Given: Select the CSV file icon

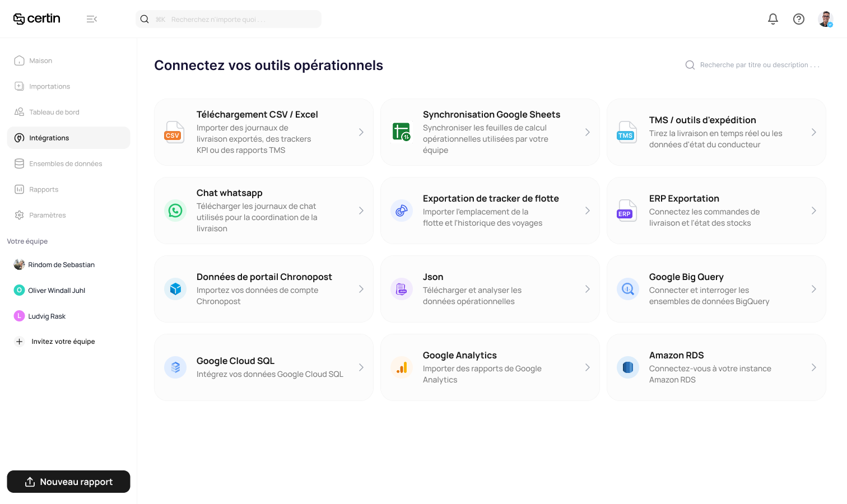Looking at the screenshot, I should coord(174,132).
